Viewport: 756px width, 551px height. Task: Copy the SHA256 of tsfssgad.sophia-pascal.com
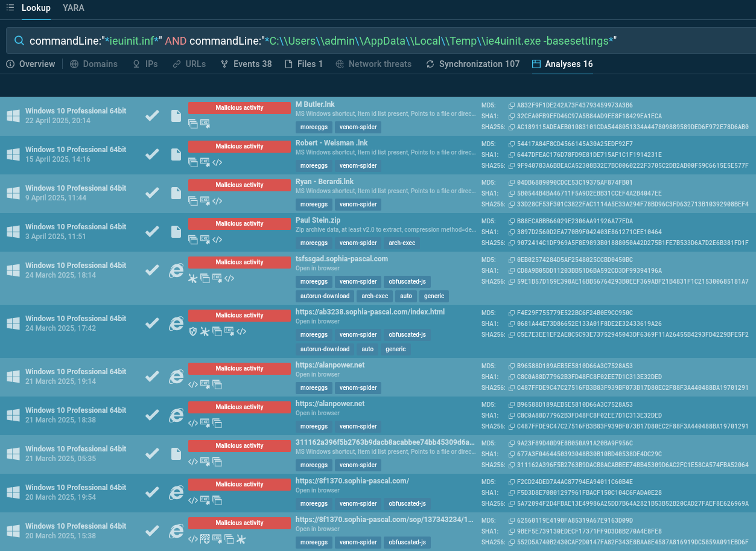tap(512, 282)
